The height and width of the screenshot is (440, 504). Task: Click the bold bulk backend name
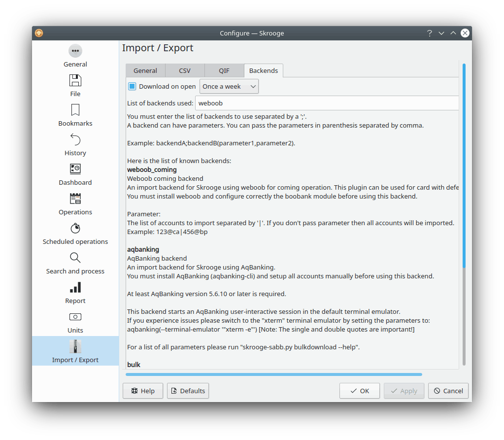click(134, 365)
